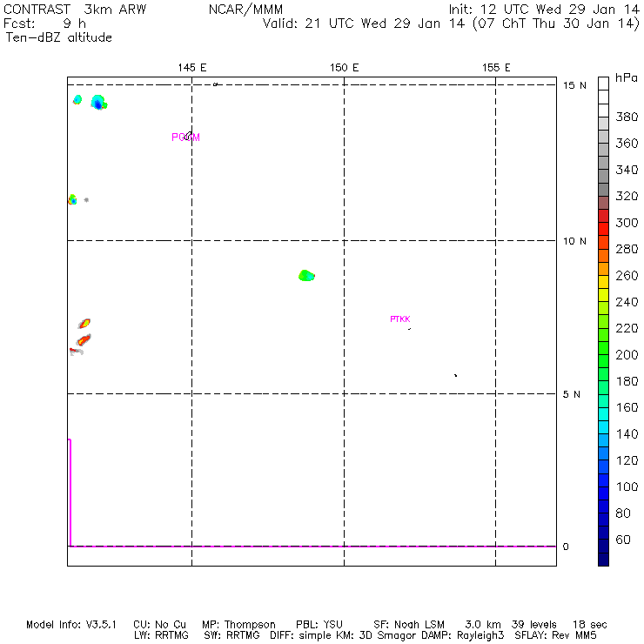Click the 'NCAR/MMM' header text

245,10
